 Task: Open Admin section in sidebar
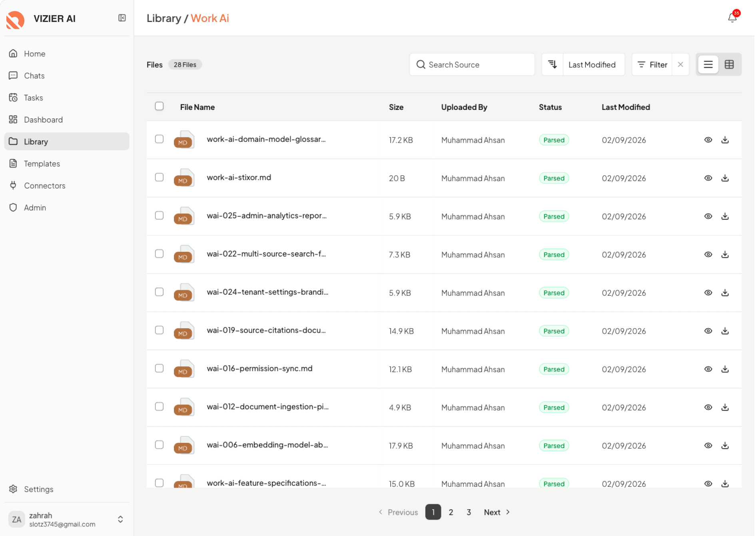click(x=67, y=207)
